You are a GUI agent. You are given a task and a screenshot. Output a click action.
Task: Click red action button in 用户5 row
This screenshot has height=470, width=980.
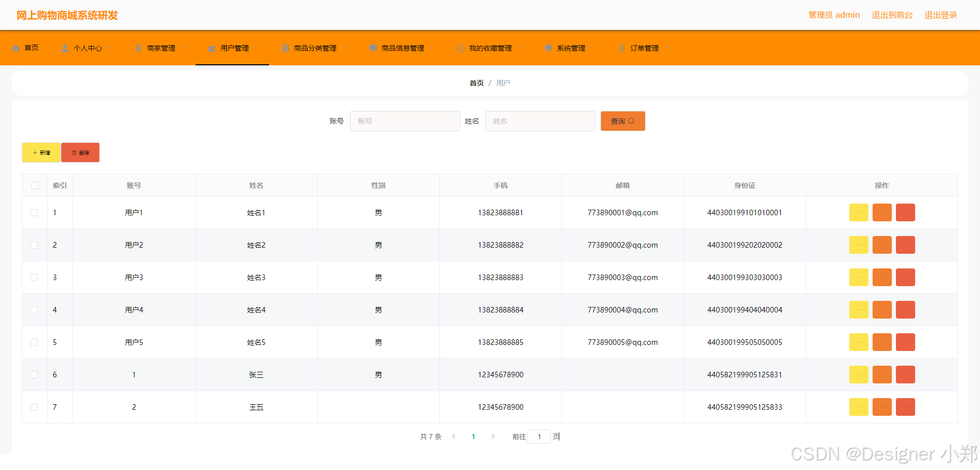(x=905, y=342)
